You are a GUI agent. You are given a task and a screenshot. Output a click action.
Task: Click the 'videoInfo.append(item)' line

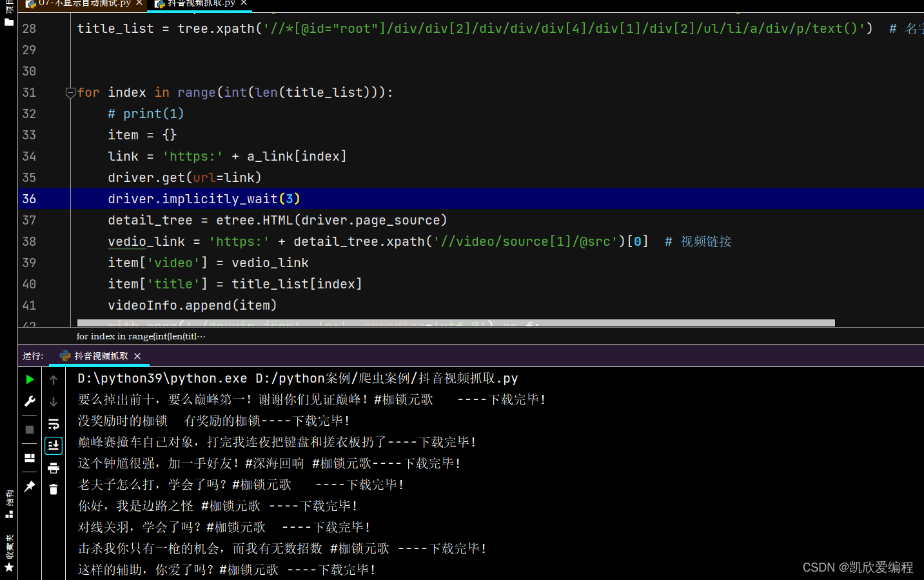(x=192, y=305)
